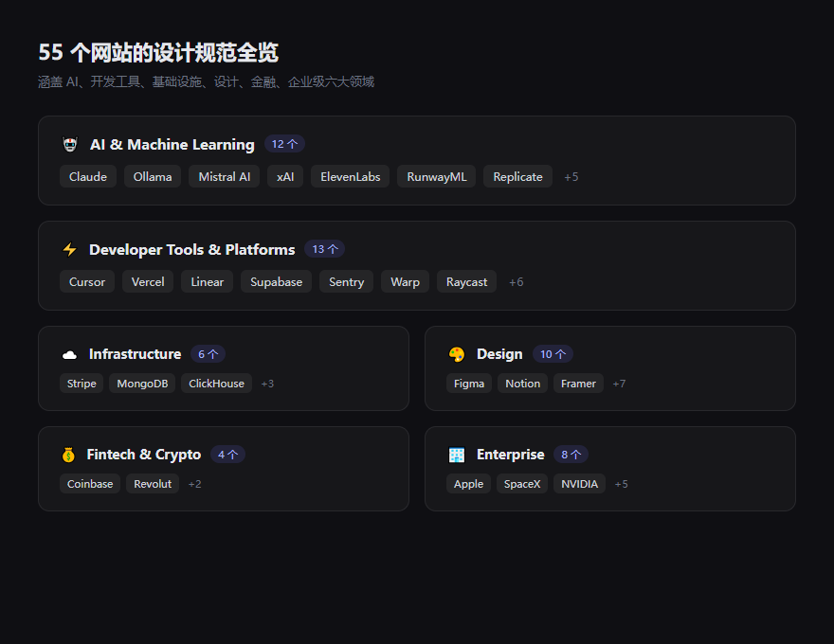Click the palette icon beside Design
Image resolution: width=834 pixels, height=644 pixels.
pyautogui.click(x=457, y=354)
